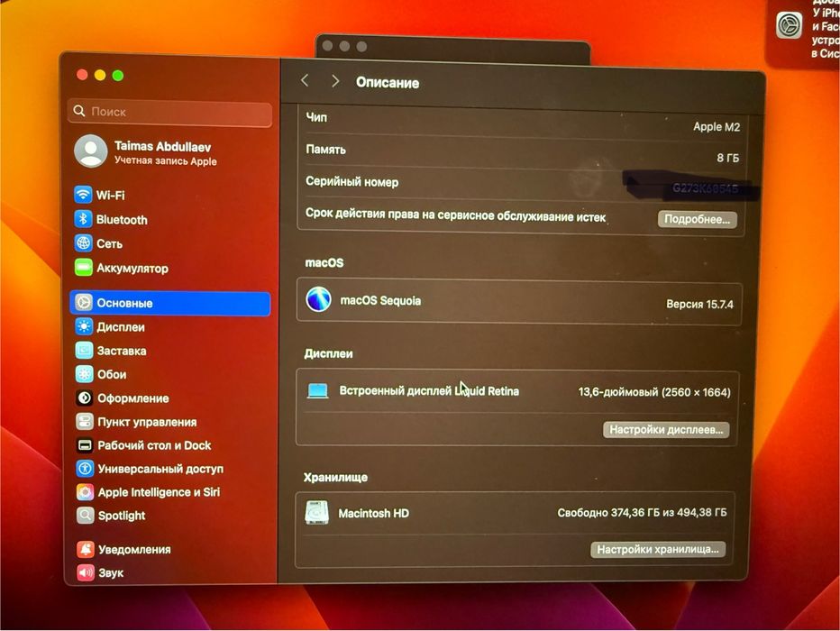This screenshot has width=840, height=631.
Task: Click the Настройки дисплеев... button
Action: [666, 430]
